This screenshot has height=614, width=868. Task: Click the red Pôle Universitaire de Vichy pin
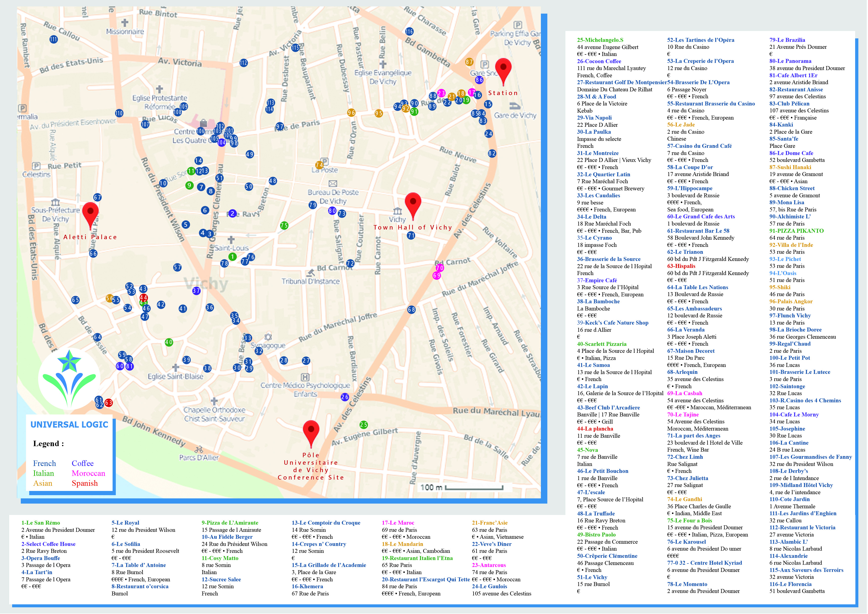(x=311, y=434)
